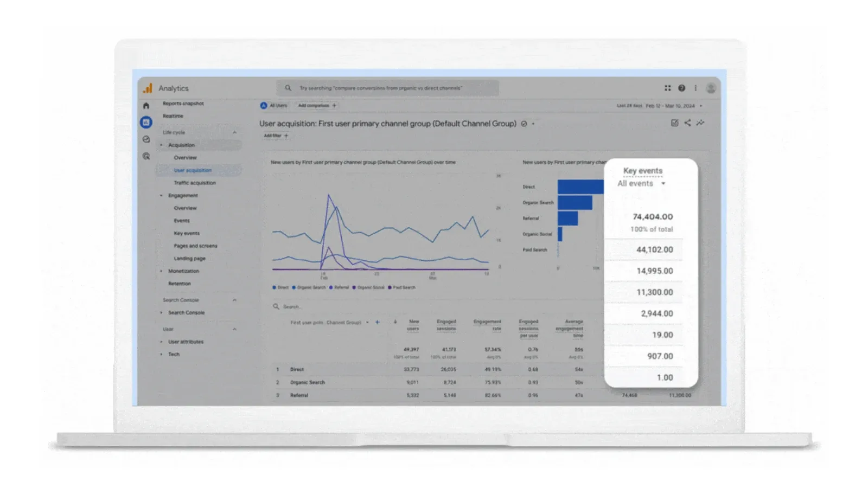
Task: Click the plus icon beside channel group column
Action: pos(378,322)
